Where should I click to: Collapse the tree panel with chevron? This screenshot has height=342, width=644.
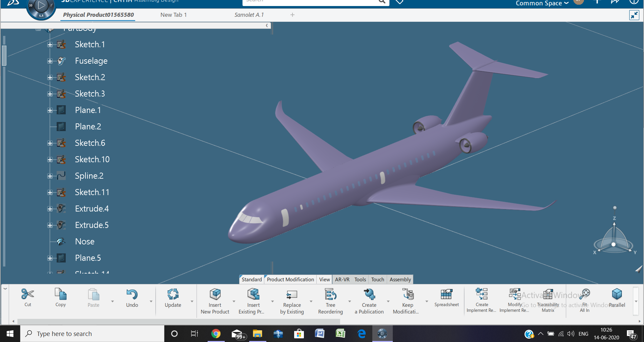tap(267, 25)
